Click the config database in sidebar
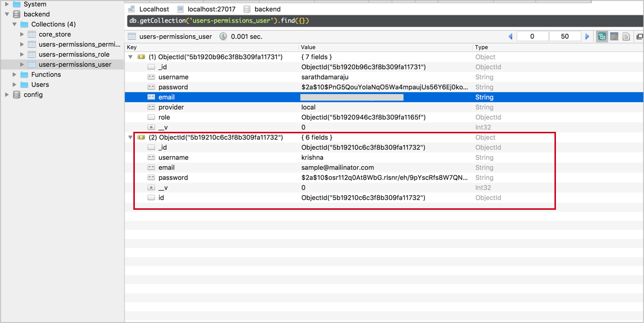The width and height of the screenshot is (644, 323). click(33, 95)
